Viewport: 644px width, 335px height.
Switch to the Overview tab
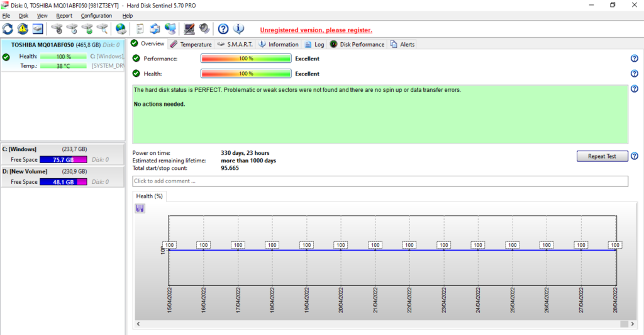tap(148, 43)
